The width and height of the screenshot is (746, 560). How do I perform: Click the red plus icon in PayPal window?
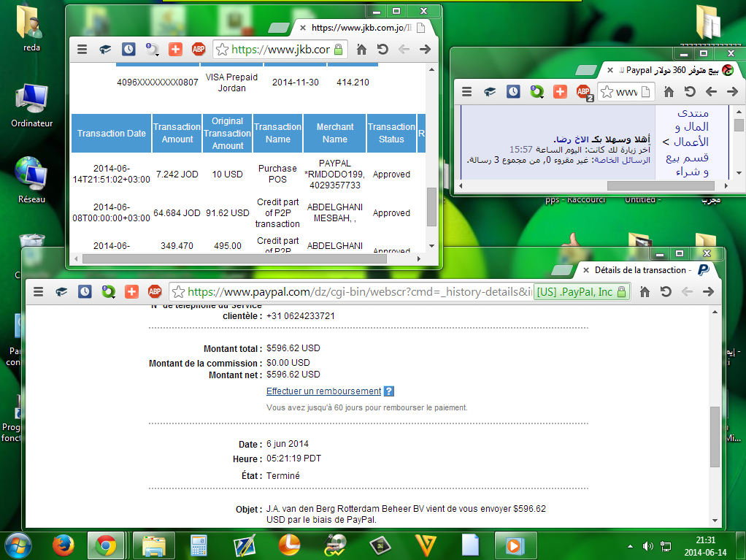point(131,291)
